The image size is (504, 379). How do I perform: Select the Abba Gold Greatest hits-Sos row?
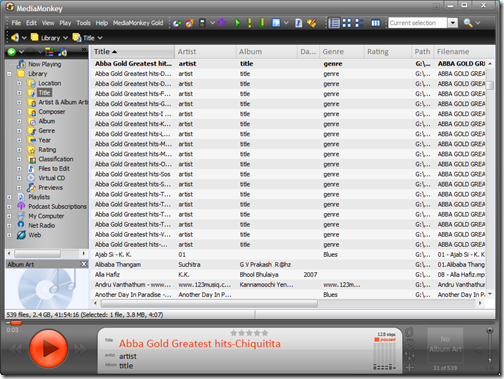click(288, 174)
